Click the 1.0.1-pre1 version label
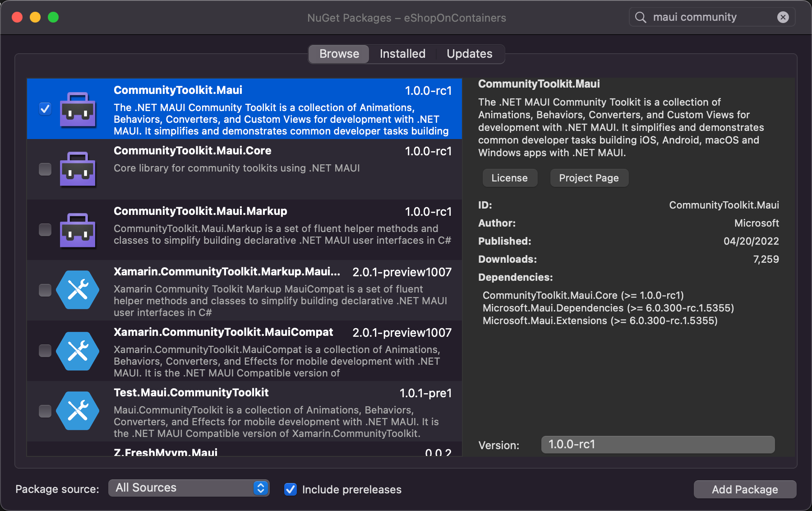This screenshot has height=511, width=812. point(425,393)
